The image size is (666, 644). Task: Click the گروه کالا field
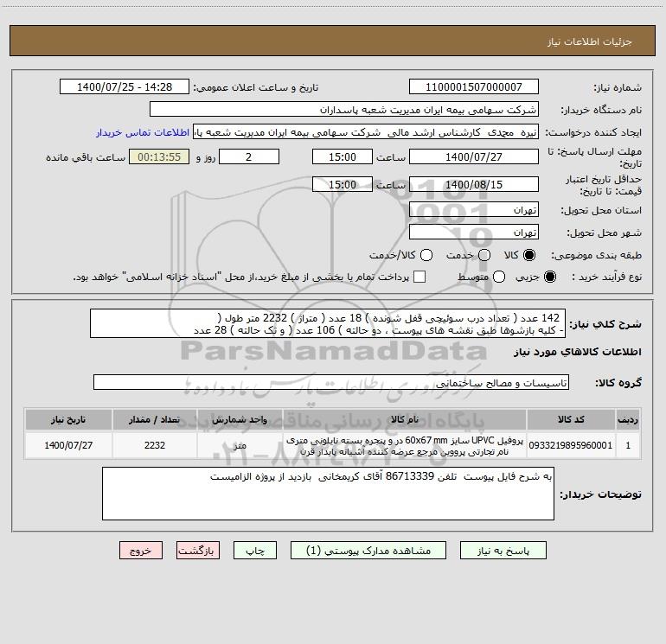point(331,382)
